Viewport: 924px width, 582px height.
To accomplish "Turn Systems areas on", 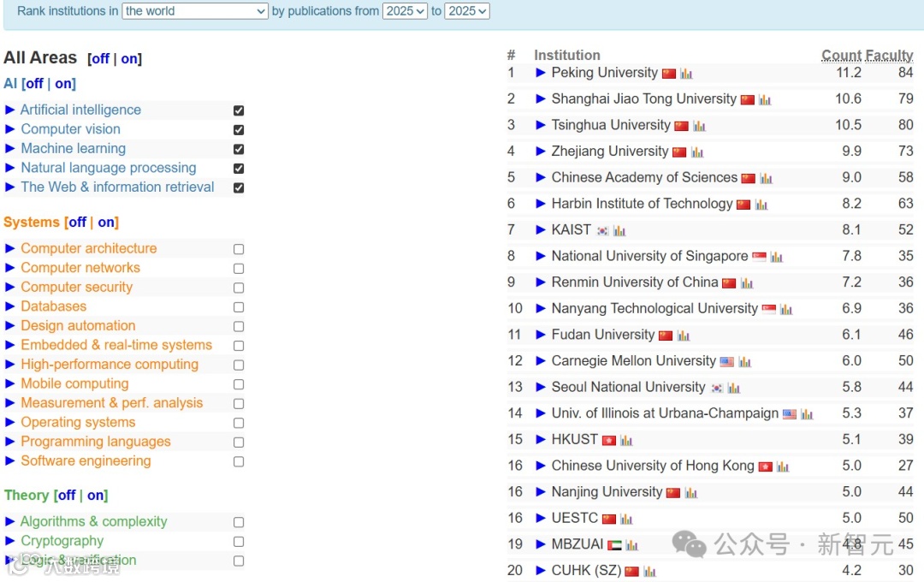I will click(x=106, y=223).
